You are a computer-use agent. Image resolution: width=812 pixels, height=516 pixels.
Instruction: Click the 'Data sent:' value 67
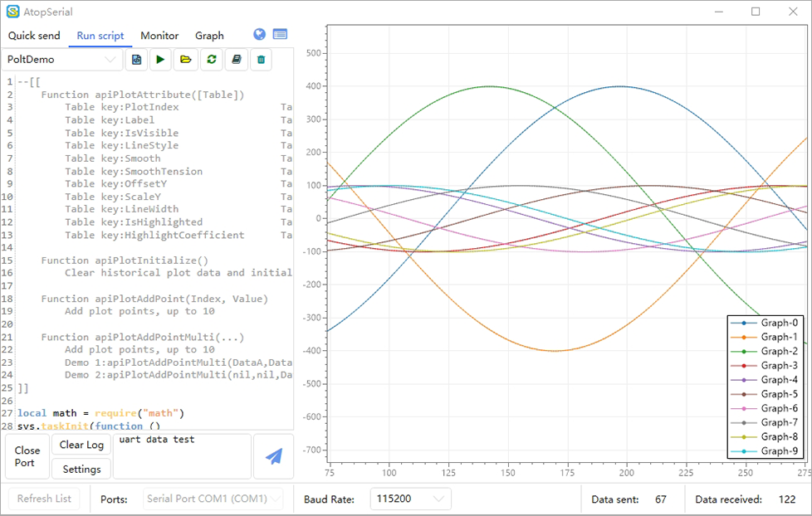(x=661, y=499)
